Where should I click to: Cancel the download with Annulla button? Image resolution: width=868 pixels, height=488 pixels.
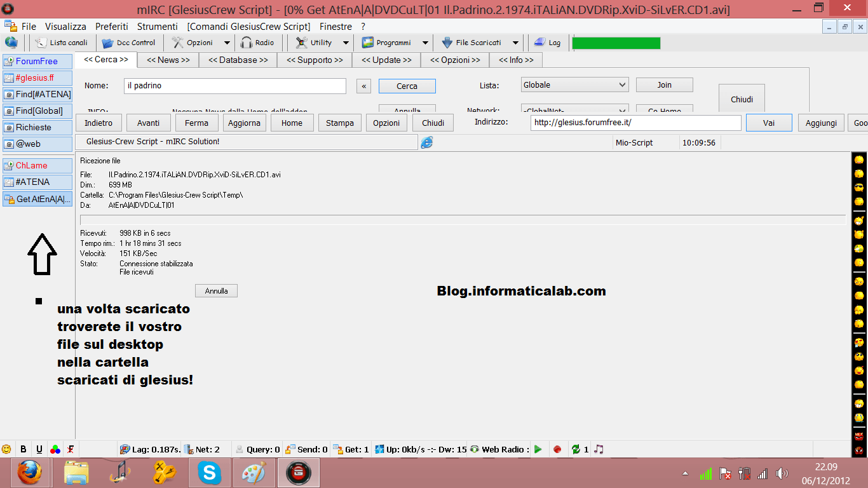point(216,290)
